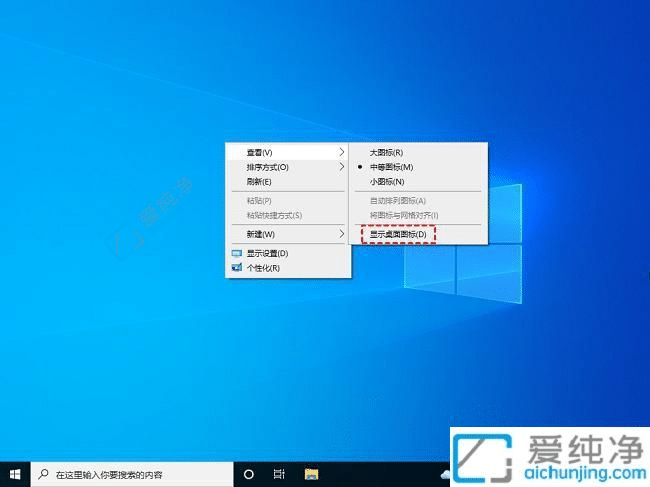Image resolution: width=650 pixels, height=487 pixels.
Task: Choose 刷新(E) refresh in context menu
Action: tap(288, 182)
